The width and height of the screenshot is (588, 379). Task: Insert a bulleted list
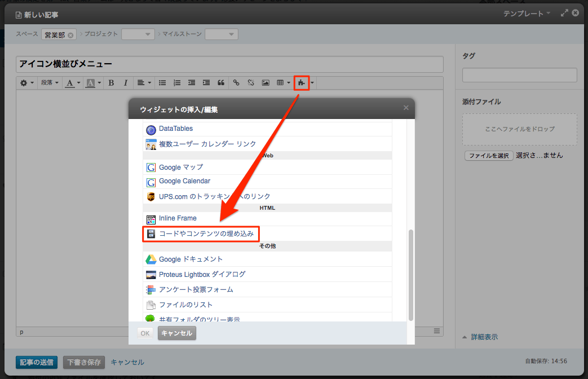tap(162, 83)
